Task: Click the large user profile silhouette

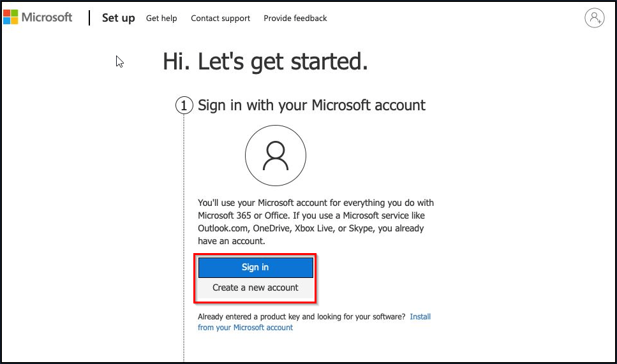Action: (276, 156)
